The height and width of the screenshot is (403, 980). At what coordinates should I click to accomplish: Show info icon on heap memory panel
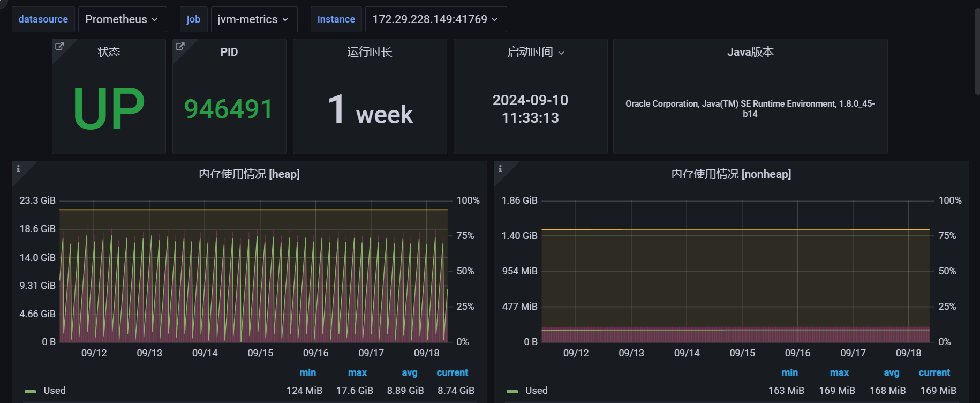tap(18, 169)
